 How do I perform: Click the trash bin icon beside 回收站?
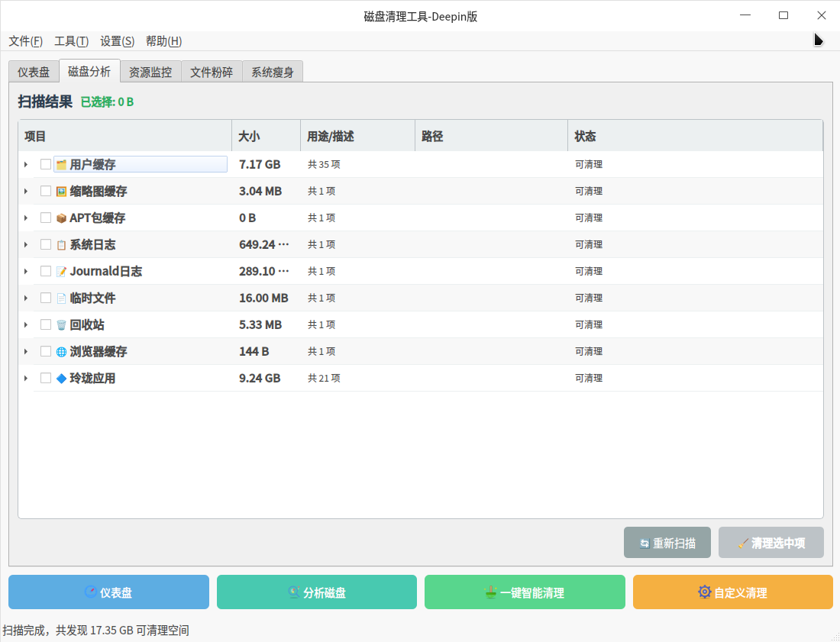[61, 325]
